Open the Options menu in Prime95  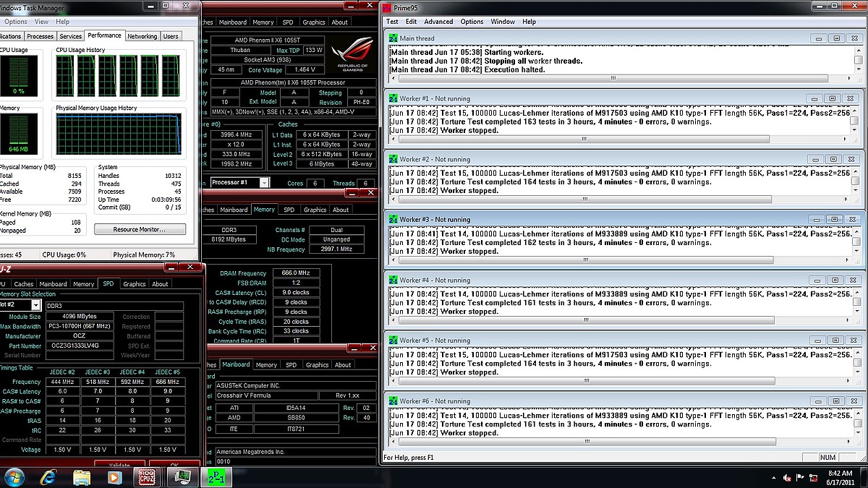(472, 22)
